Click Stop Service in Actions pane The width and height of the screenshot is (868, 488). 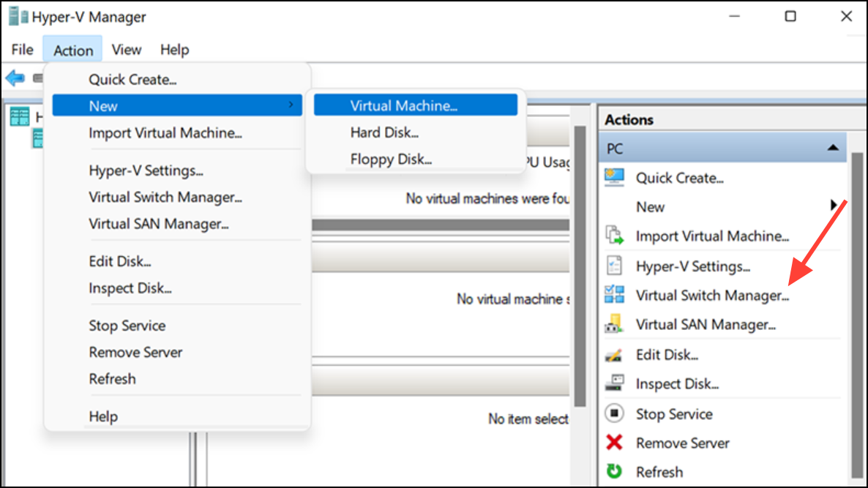tap(674, 414)
